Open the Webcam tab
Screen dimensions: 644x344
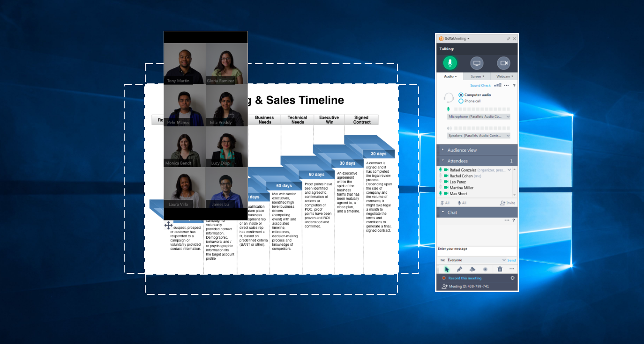(504, 76)
